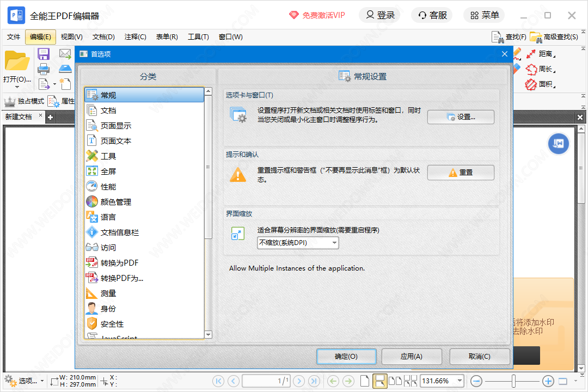Open the 菜单 button in title bar

click(485, 15)
